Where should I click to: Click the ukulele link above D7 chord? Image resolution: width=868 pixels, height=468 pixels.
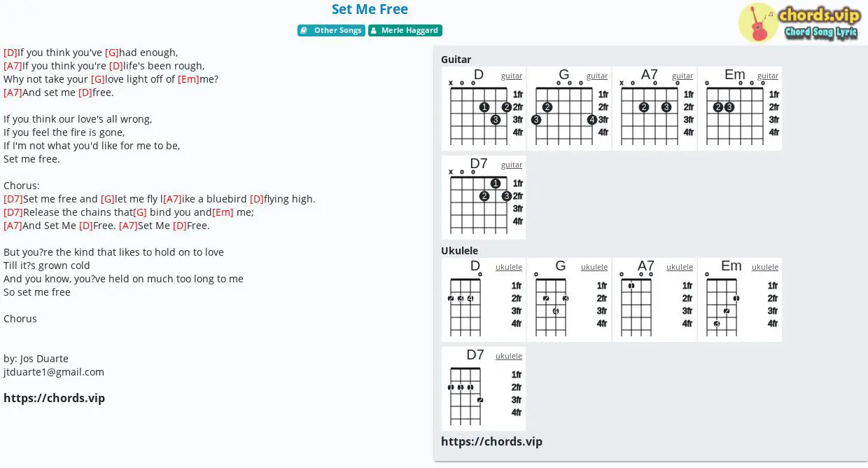pos(509,356)
